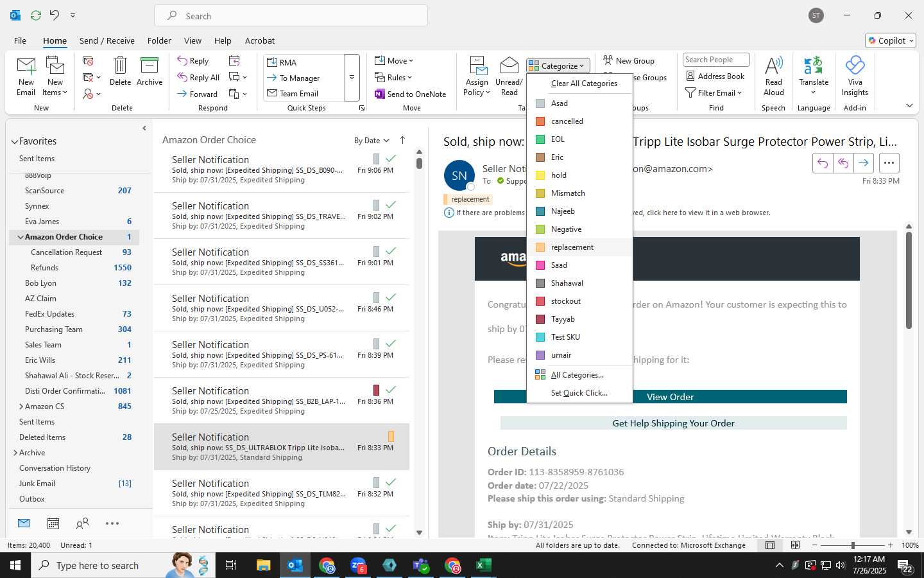Switch to Send / Receive tab
Image resolution: width=924 pixels, height=578 pixels.
coord(107,40)
